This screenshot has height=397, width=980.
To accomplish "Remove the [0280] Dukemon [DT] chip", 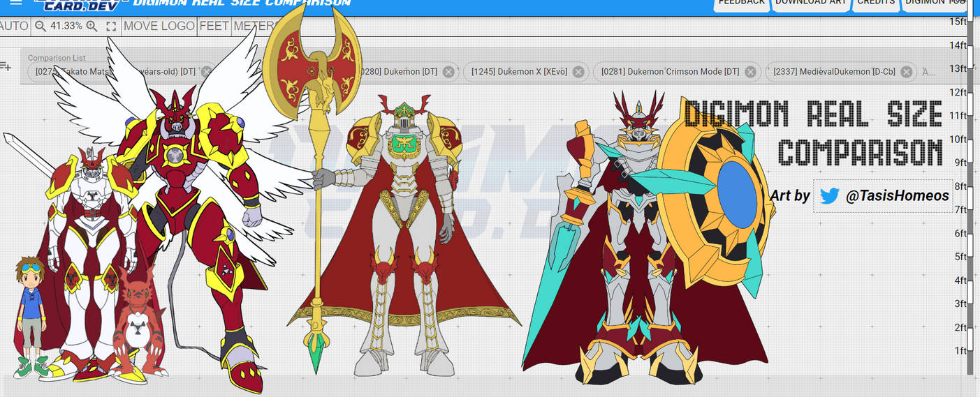I will coord(448,72).
